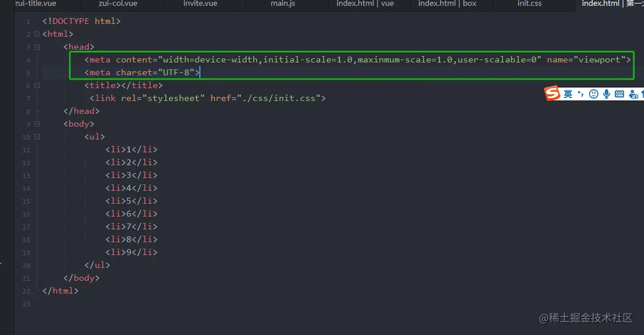This screenshot has height=335, width=644.
Task: Click line number 1 in the gutter
Action: pos(28,22)
